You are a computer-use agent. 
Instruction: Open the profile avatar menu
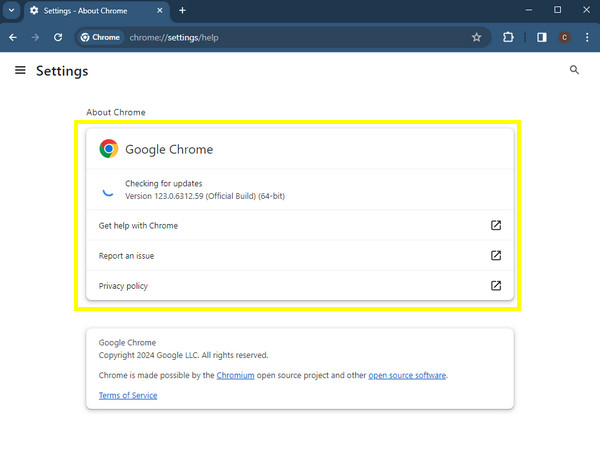tap(564, 38)
